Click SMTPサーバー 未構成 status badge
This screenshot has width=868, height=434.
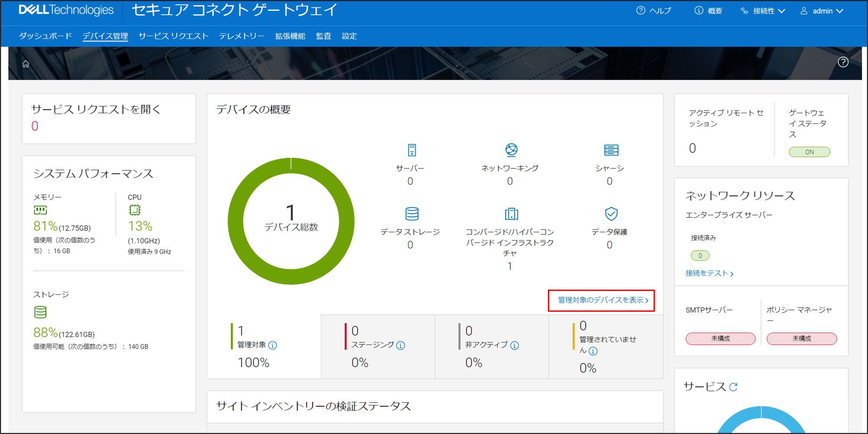tap(720, 338)
